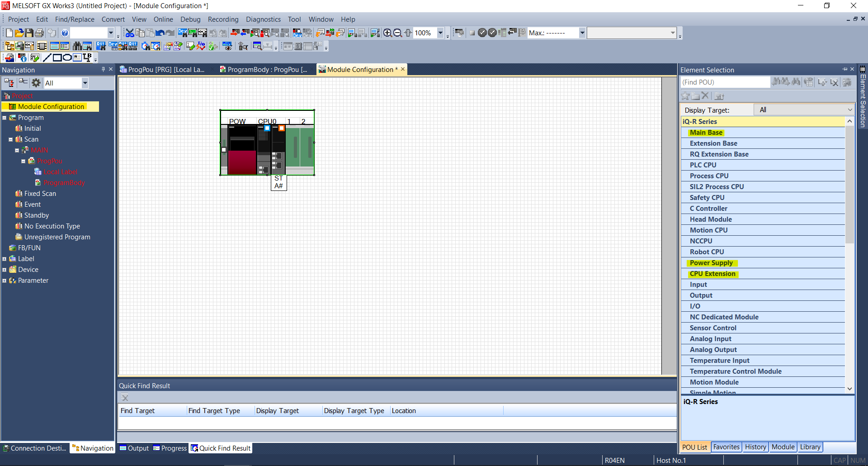The height and width of the screenshot is (466, 868).
Task: Select the Power Supply category
Action: click(763, 263)
